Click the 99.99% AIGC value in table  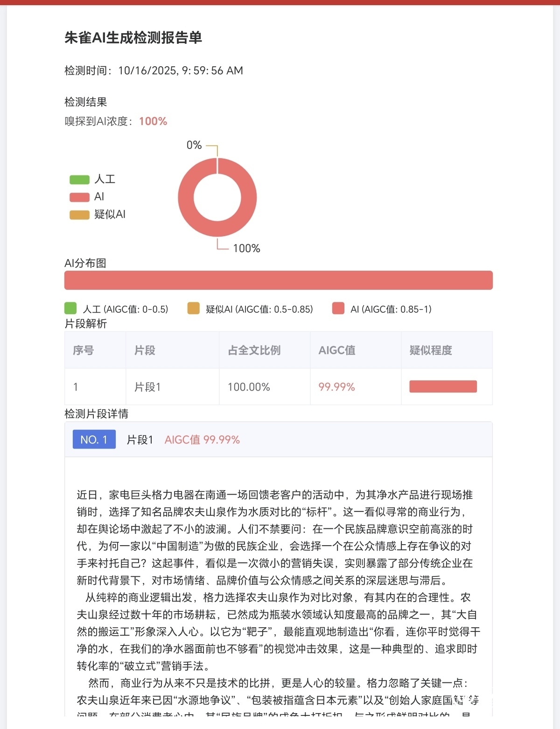(x=336, y=387)
